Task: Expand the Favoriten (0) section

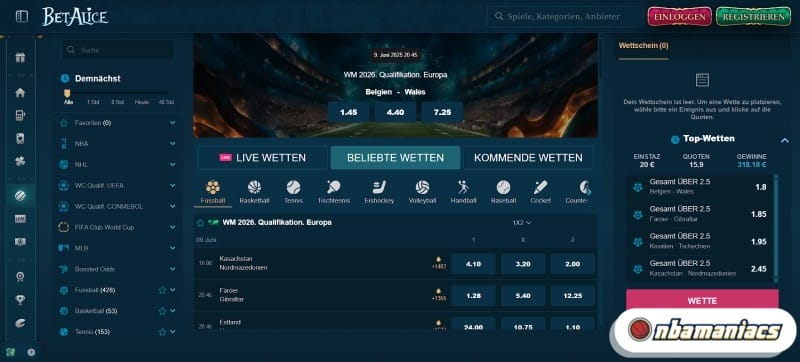Action: coord(172,123)
